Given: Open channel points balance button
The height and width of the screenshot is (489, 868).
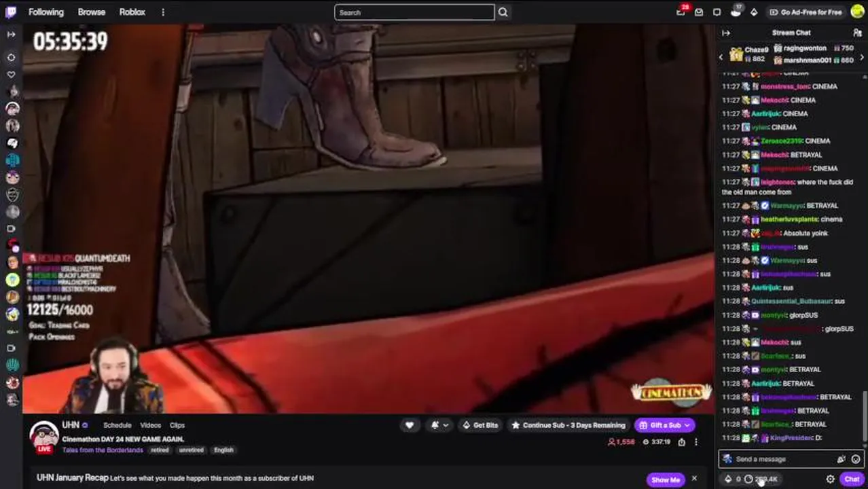Looking at the screenshot, I should pyautogui.click(x=761, y=479).
